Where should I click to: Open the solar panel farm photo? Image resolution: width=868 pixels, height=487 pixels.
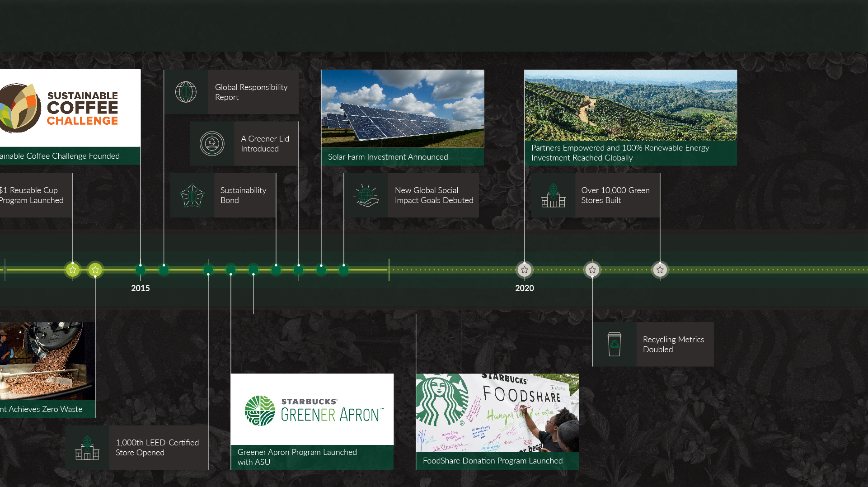tap(403, 109)
